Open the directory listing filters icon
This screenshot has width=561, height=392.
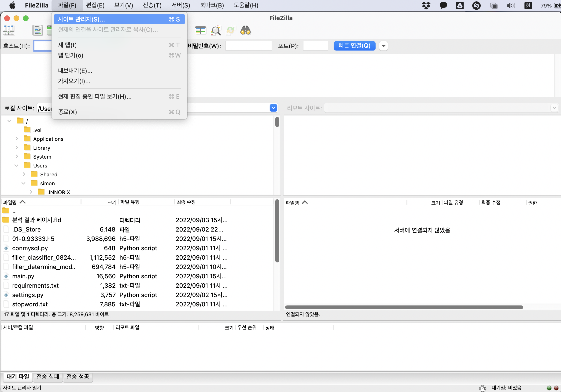[x=201, y=30]
